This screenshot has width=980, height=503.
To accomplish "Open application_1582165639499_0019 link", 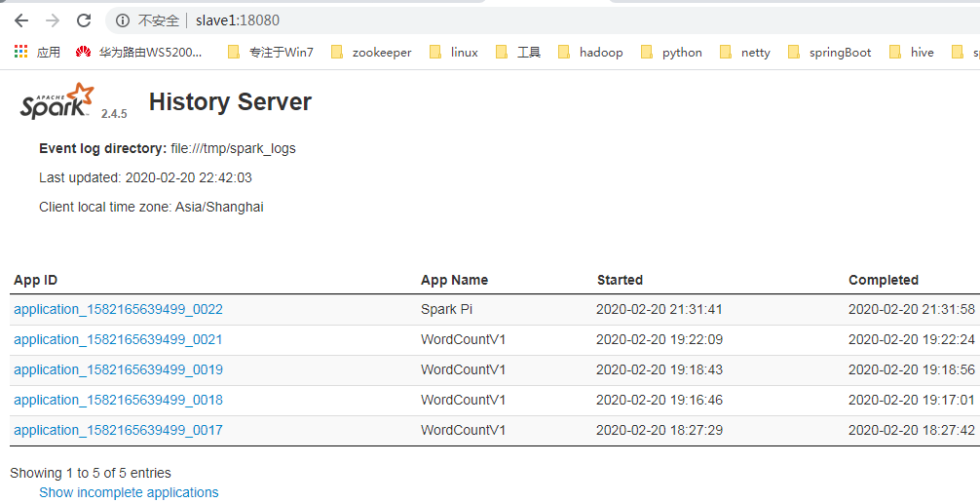I will [x=118, y=369].
